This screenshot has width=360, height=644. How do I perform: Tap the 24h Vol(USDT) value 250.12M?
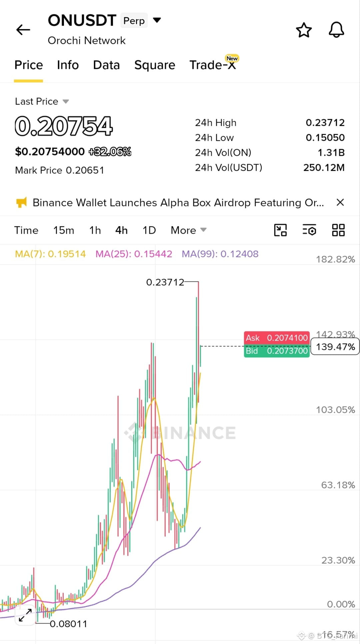coord(324,167)
